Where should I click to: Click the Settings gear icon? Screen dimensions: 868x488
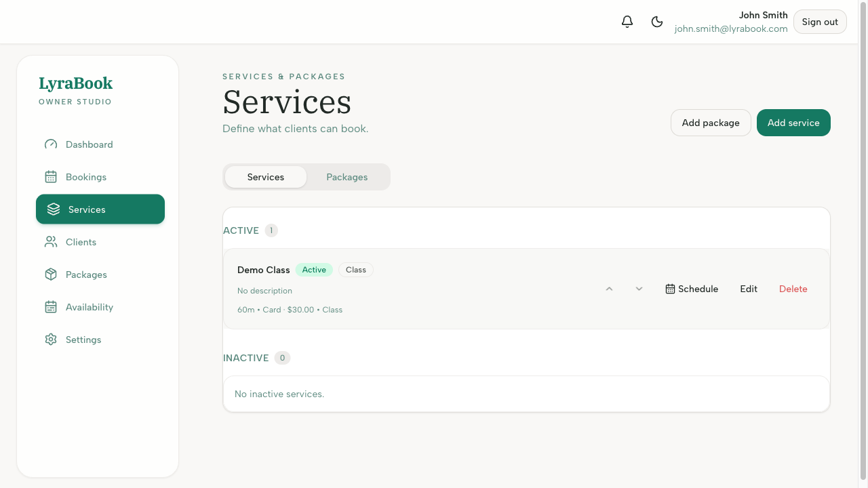pos(50,339)
